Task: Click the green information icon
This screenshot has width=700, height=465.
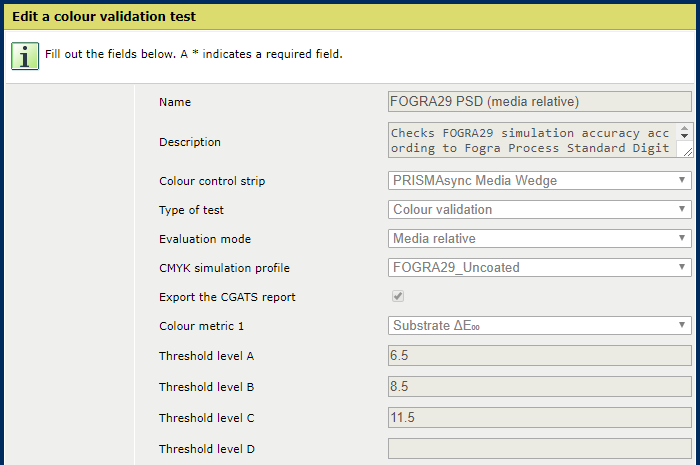Action: [25, 55]
